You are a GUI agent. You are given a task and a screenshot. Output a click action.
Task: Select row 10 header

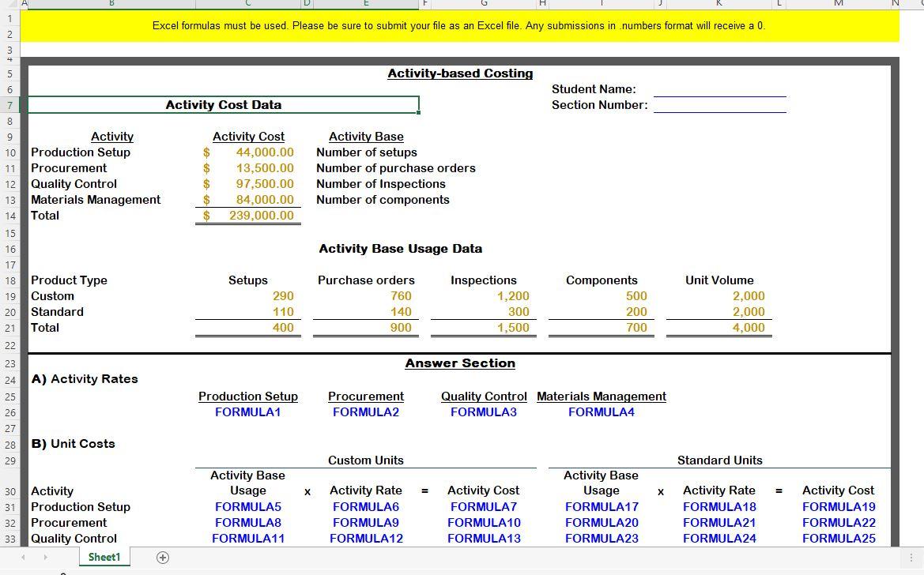tap(10, 152)
